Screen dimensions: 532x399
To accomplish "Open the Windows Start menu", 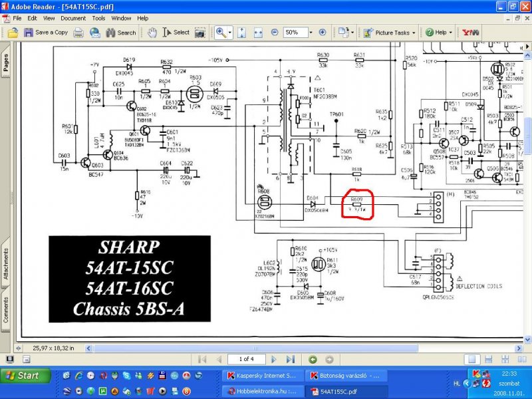I will 26,376.
